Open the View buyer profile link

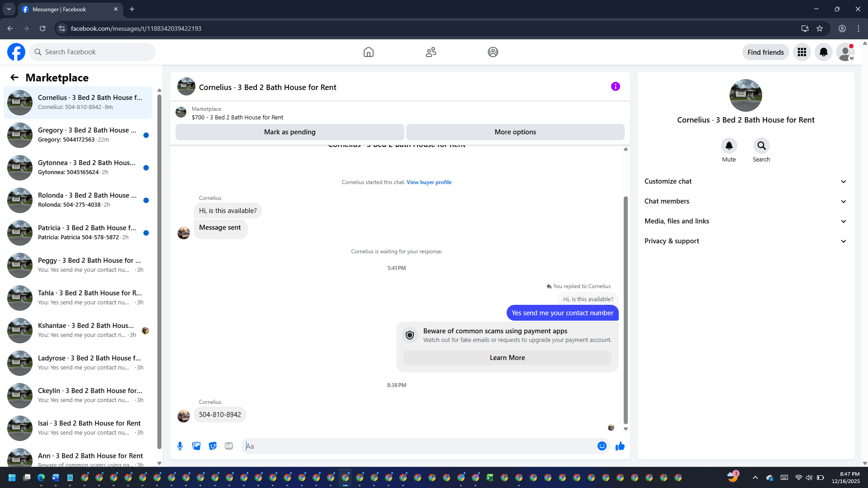429,182
